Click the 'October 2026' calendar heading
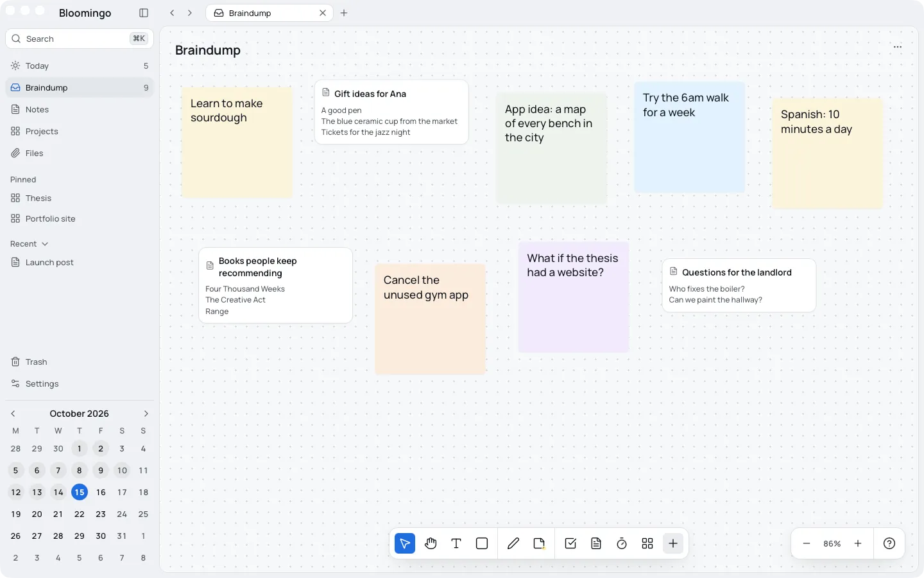924x578 pixels. click(x=80, y=414)
